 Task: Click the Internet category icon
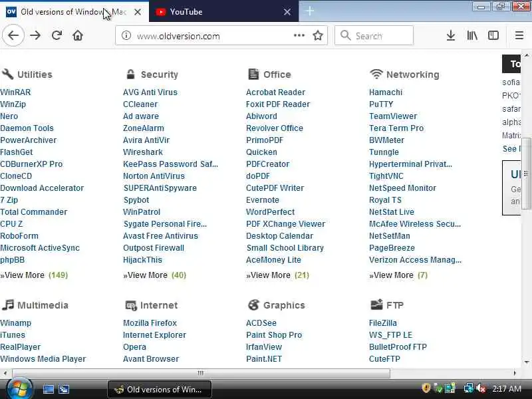[x=130, y=305]
